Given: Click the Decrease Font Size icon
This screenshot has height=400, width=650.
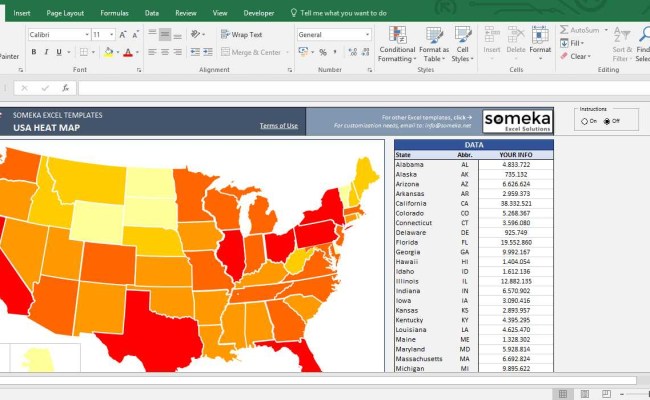Looking at the screenshot, I should [135, 35].
